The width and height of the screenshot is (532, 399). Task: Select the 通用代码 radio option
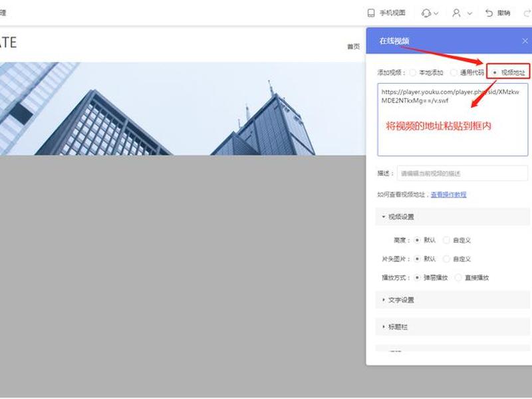[x=454, y=72]
